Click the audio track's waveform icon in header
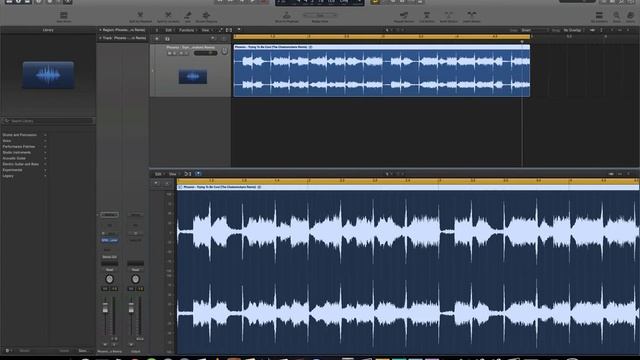 [193, 76]
